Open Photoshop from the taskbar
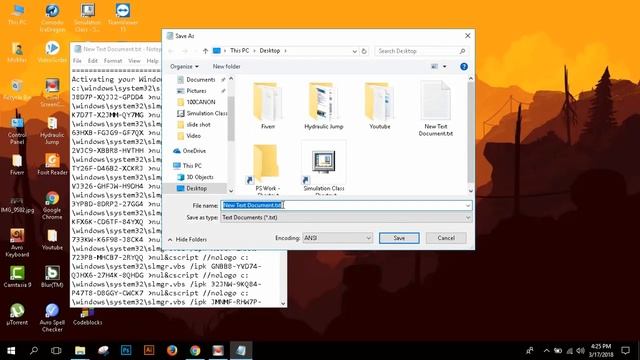The image size is (640, 360). [x=126, y=351]
